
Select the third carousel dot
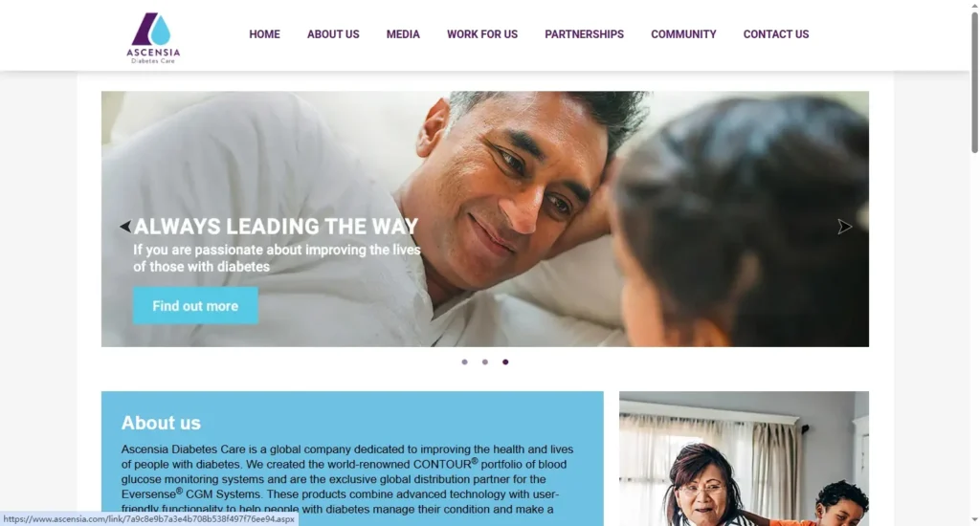[x=505, y=362]
